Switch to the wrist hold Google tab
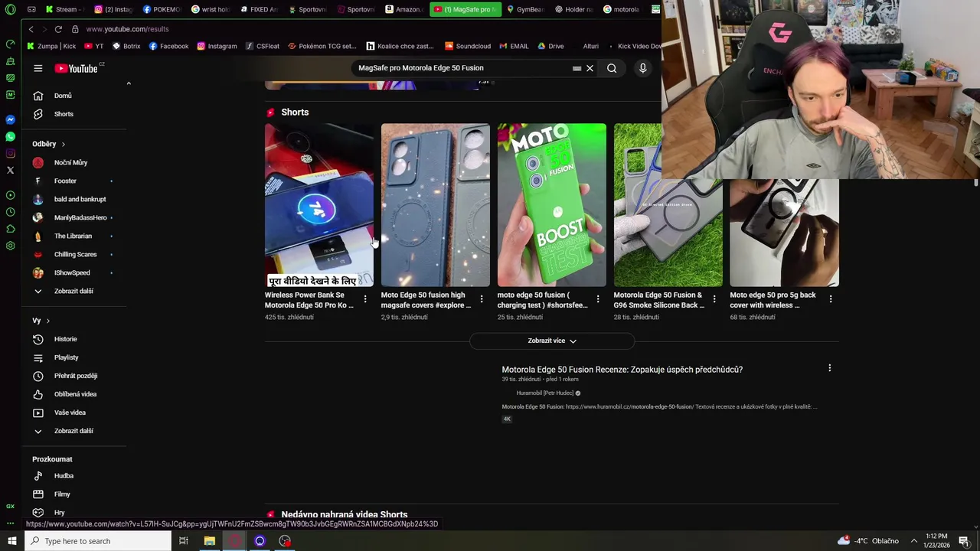980x551 pixels. [x=210, y=9]
